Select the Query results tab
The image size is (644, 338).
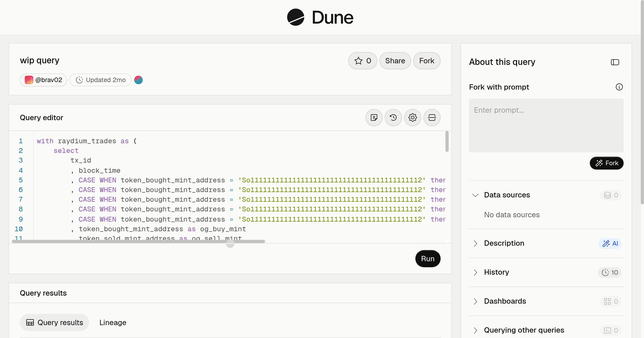(x=54, y=322)
